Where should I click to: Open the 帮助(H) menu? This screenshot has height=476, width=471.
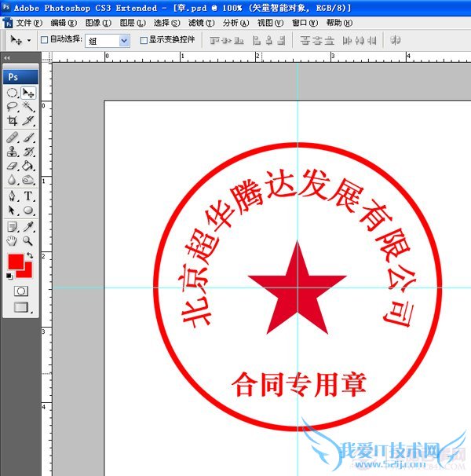pos(339,23)
